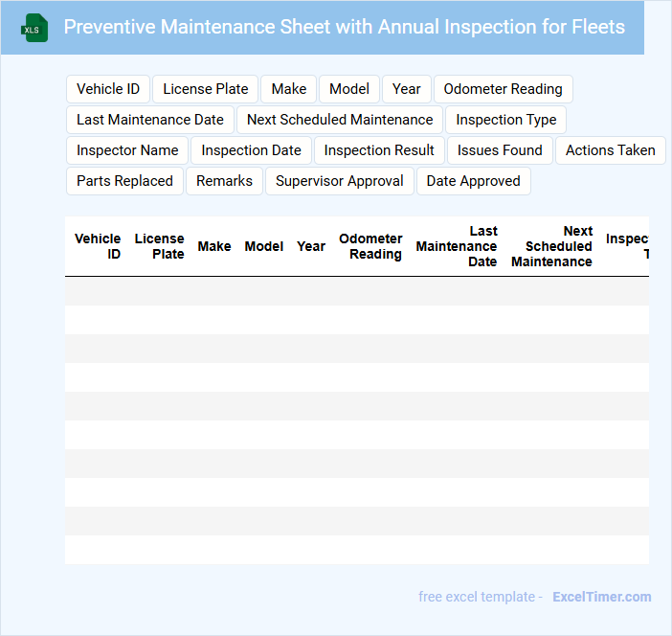The width and height of the screenshot is (672, 636).
Task: Click the Date Approved tag
Action: click(x=473, y=181)
